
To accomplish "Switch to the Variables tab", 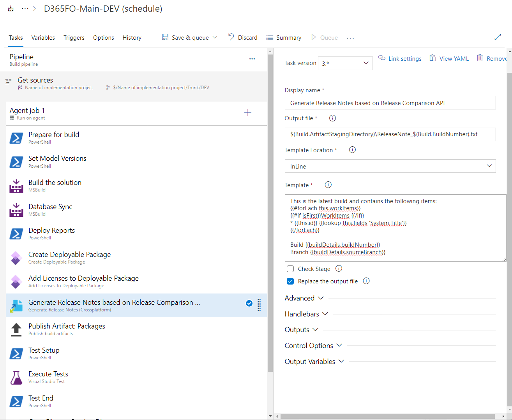I will click(x=43, y=37).
